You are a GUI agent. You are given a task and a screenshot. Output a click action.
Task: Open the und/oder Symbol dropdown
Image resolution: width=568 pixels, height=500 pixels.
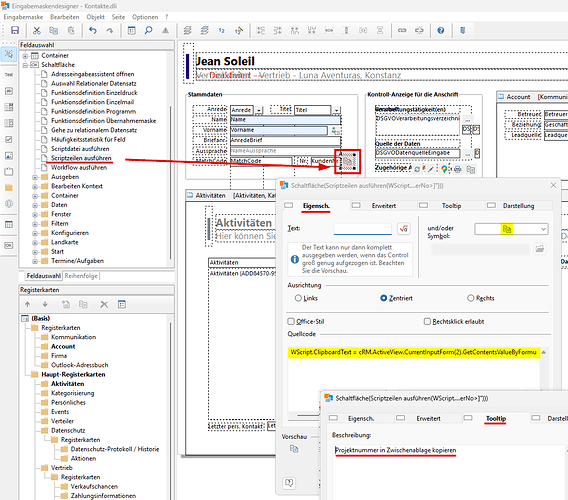point(511,229)
